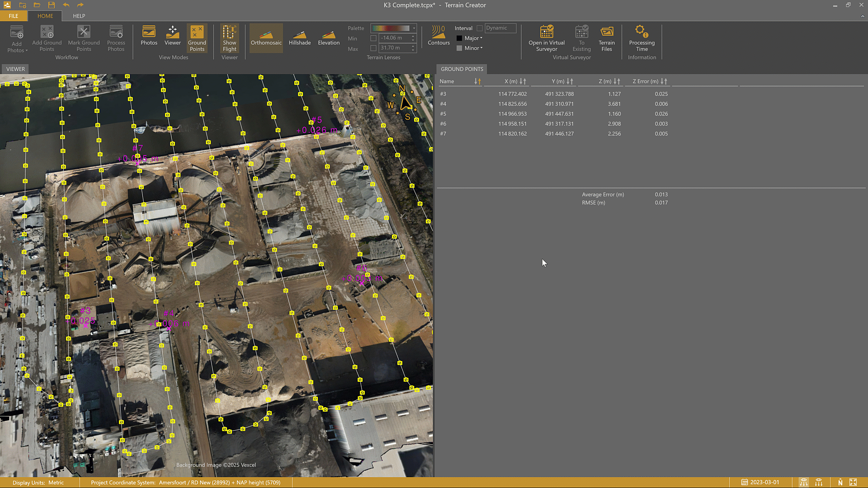Switch to the HELP ribbon tab
The image size is (868, 488).
[79, 16]
